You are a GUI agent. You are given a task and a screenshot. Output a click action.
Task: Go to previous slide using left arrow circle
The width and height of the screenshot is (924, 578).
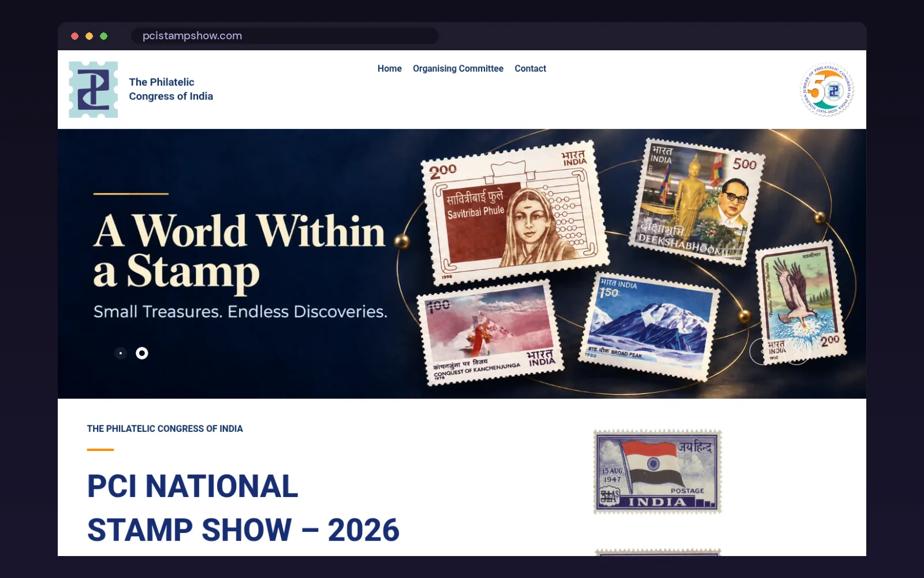tap(763, 351)
